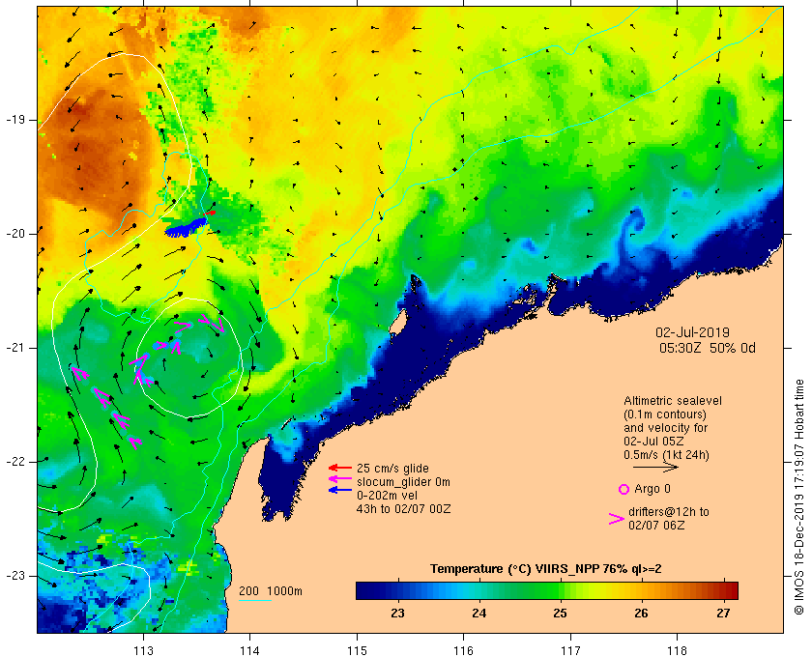This screenshot has height=657, width=812.
Task: Click the 200 1000m depth label
Action: click(271, 591)
